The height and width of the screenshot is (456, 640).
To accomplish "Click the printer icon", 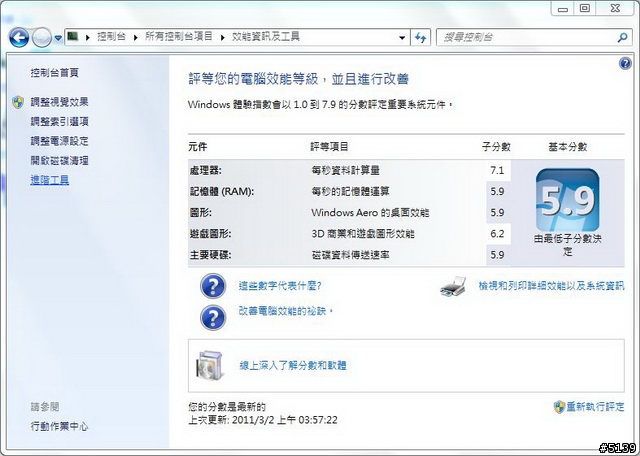I will point(453,287).
